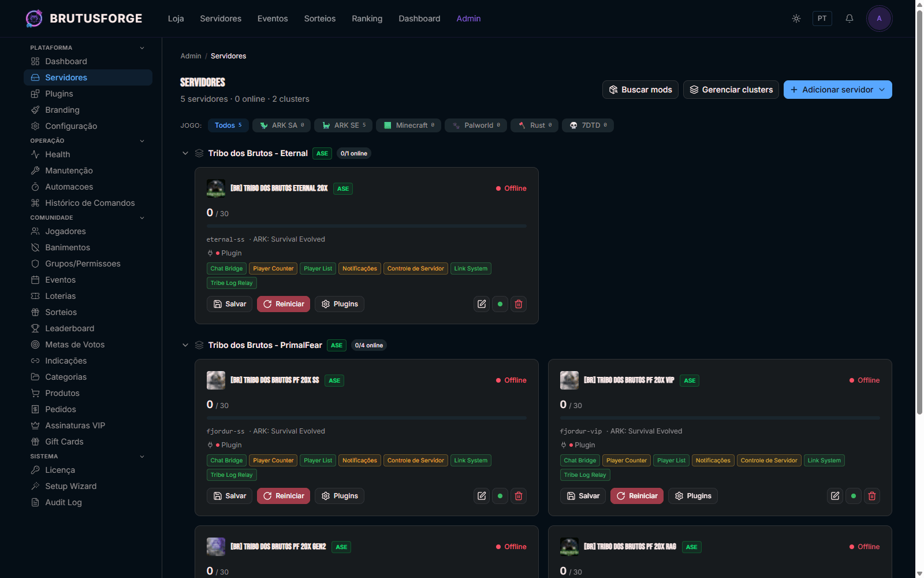Open the user avatar menu
This screenshot has height=578, width=924.
point(879,18)
